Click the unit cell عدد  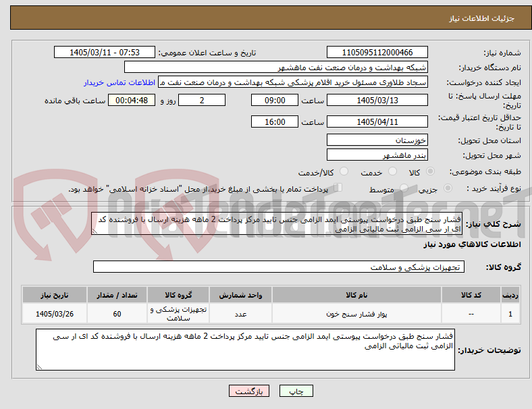(240, 314)
